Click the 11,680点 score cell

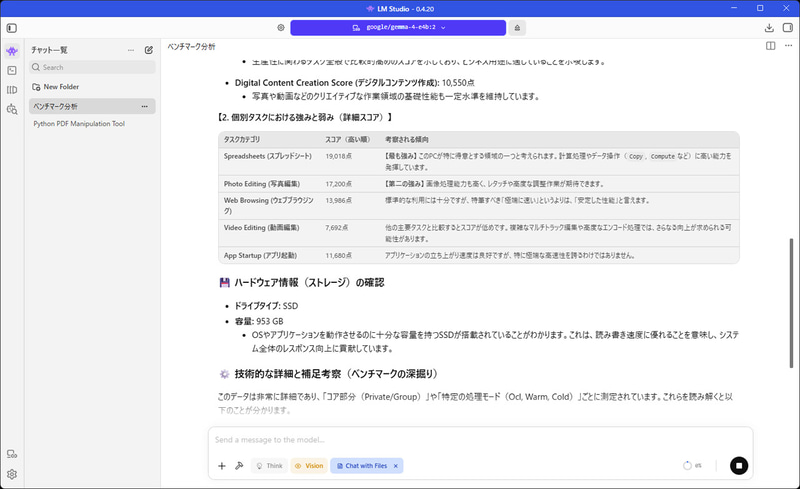(x=339, y=255)
